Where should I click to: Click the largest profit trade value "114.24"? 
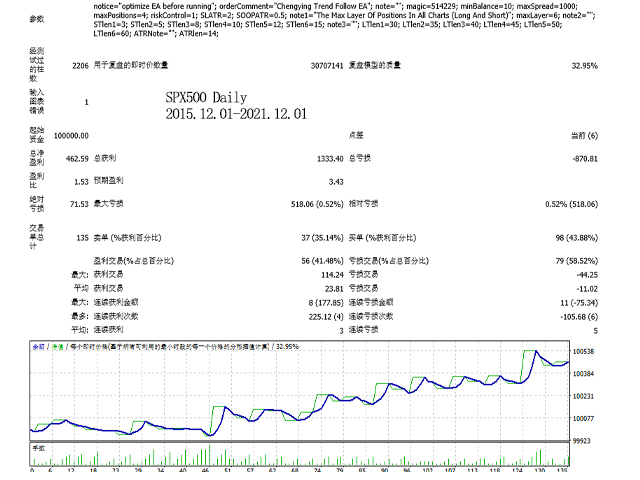[x=332, y=275]
